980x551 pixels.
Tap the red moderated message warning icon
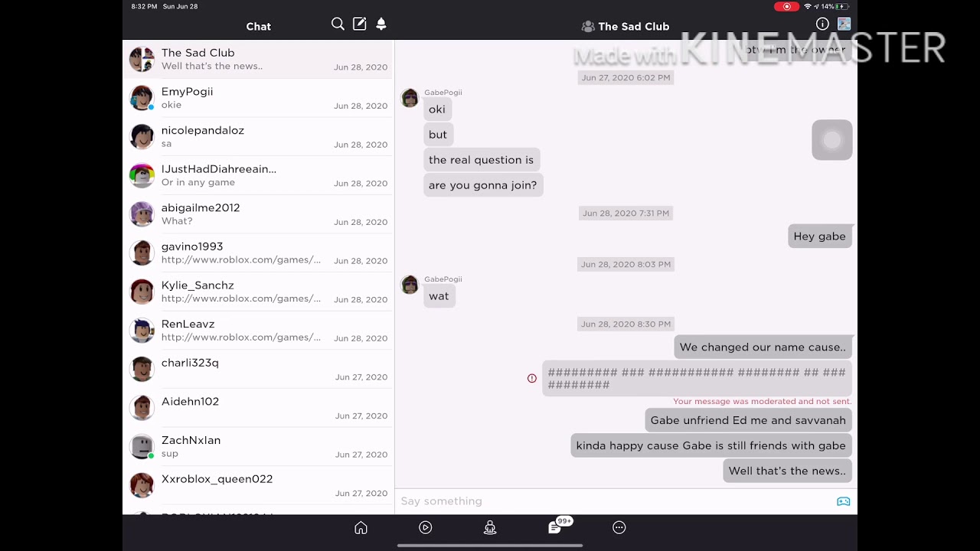click(532, 378)
